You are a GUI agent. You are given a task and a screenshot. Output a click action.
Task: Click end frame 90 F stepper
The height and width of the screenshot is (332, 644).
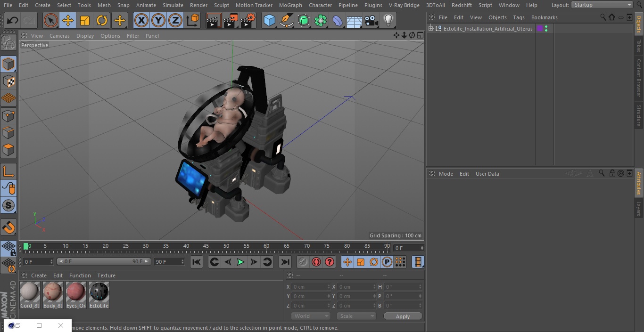point(182,261)
